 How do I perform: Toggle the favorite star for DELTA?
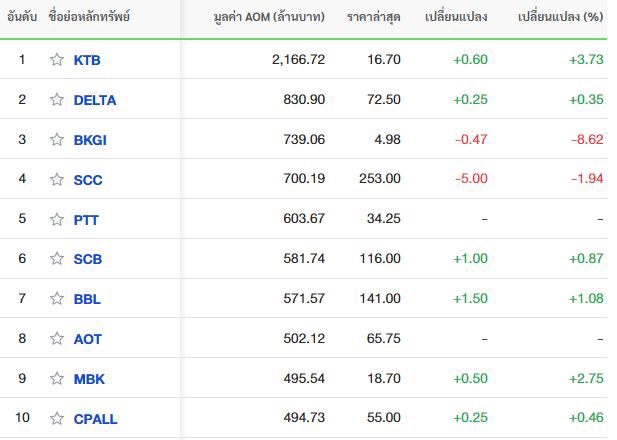[57, 100]
